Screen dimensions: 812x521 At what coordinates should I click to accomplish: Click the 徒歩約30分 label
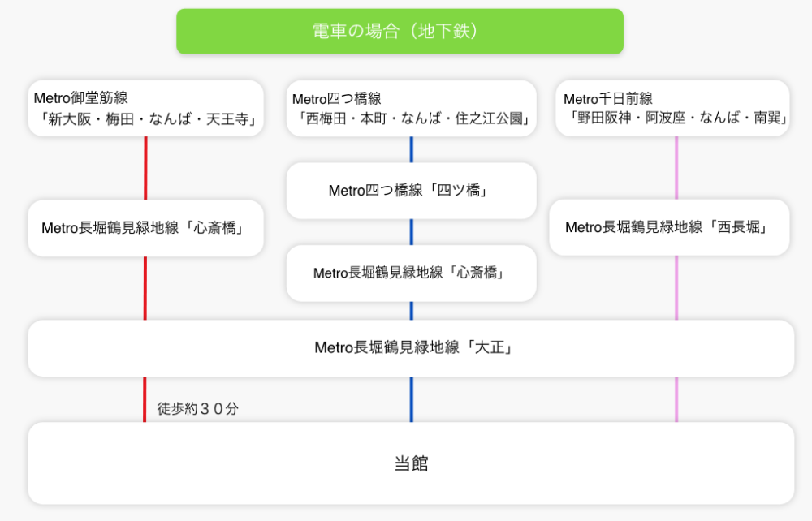[x=198, y=409]
